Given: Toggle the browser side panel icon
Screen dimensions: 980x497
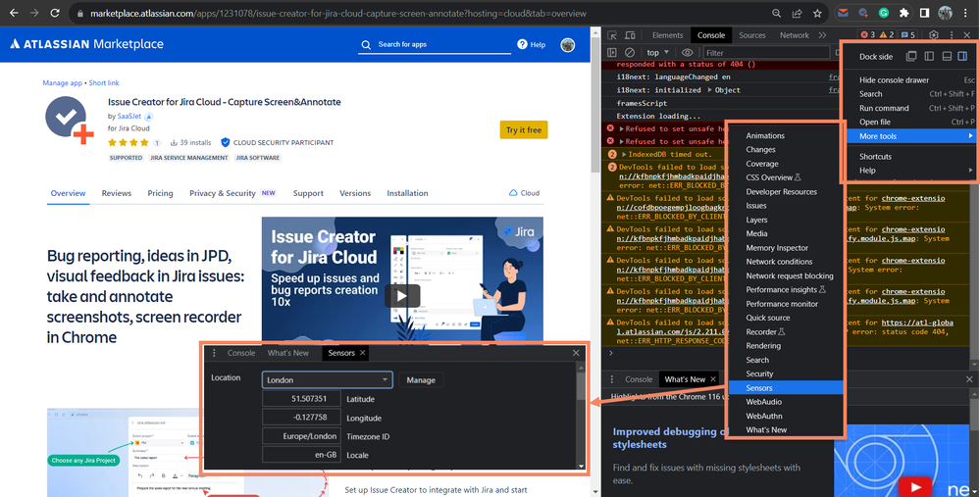Looking at the screenshot, I should pyautogui.click(x=924, y=13).
